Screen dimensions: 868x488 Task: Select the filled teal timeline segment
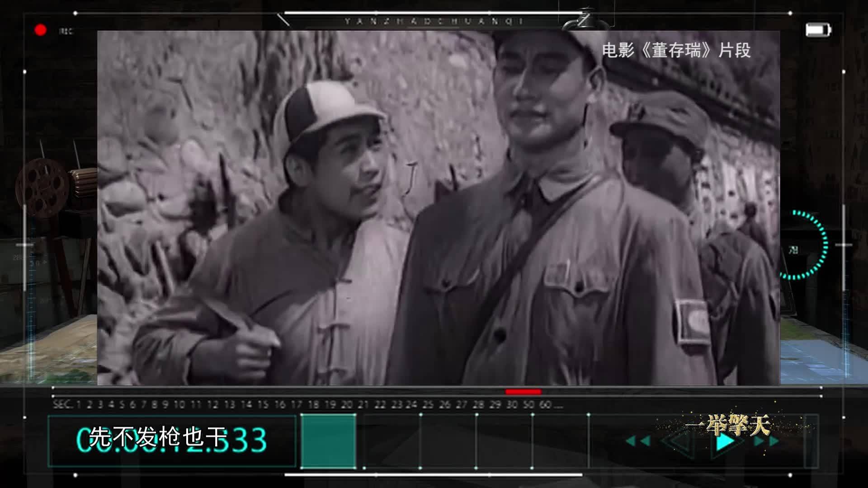click(x=328, y=441)
